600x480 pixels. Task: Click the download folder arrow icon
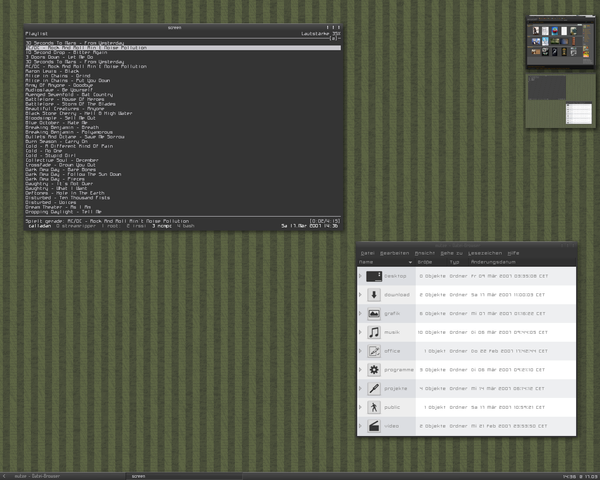coord(374,295)
